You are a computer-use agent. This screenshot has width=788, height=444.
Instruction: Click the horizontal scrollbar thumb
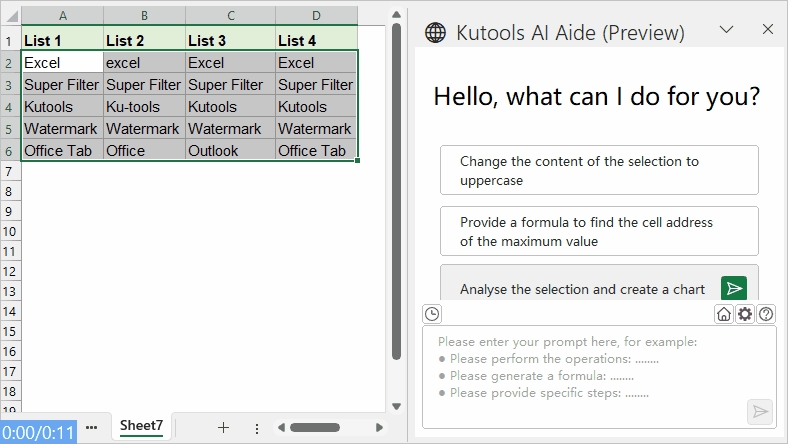[x=314, y=427]
